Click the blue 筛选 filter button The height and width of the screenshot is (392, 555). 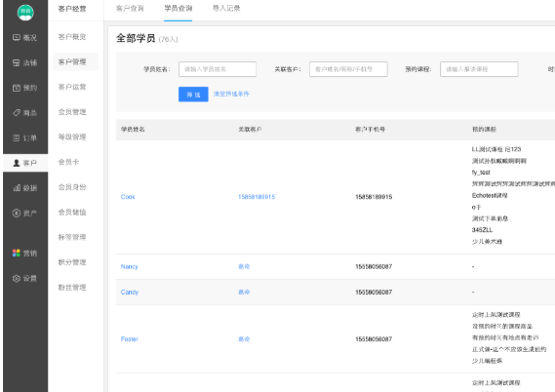pos(193,95)
